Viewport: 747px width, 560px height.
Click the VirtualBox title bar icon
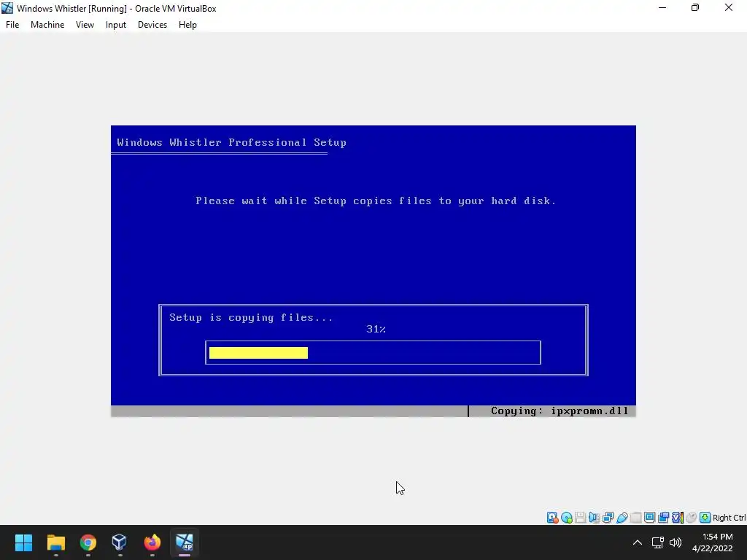coord(7,8)
